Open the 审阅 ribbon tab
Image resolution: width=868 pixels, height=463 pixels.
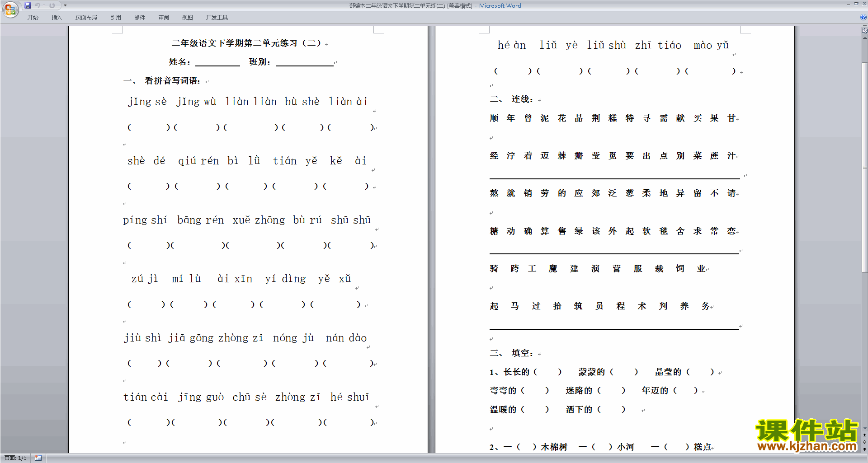click(x=164, y=18)
